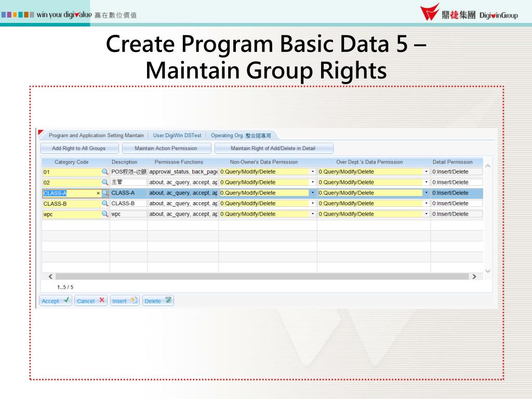Clear the CLASS-A field with the x icon
532x399 pixels.
point(98,193)
